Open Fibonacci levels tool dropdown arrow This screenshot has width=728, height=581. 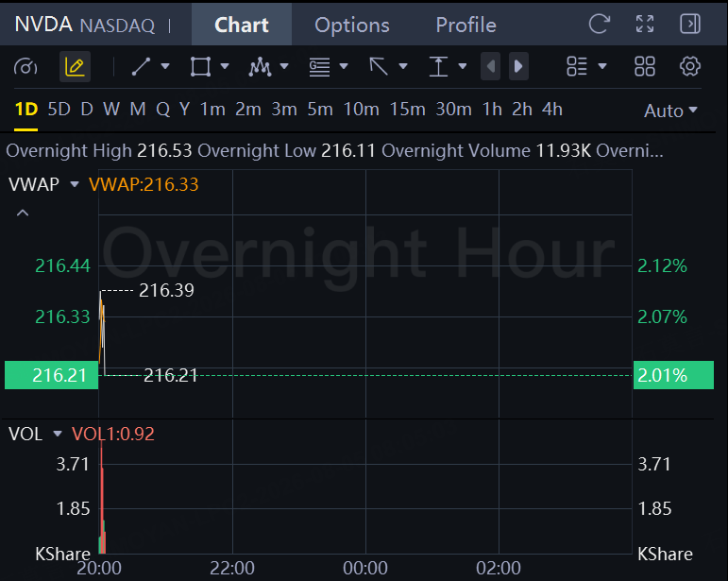pyautogui.click(x=344, y=66)
